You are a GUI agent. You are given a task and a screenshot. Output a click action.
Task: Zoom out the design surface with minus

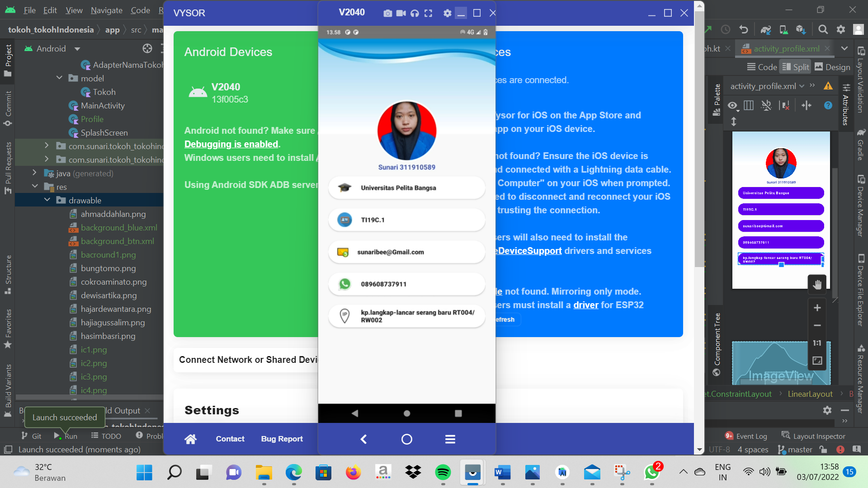817,325
